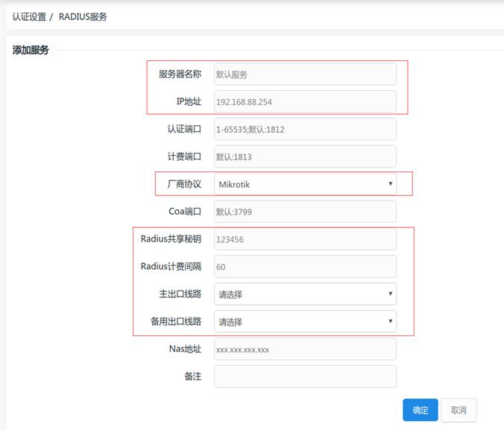Expand the 主出口线路 dropdown

coord(305,294)
